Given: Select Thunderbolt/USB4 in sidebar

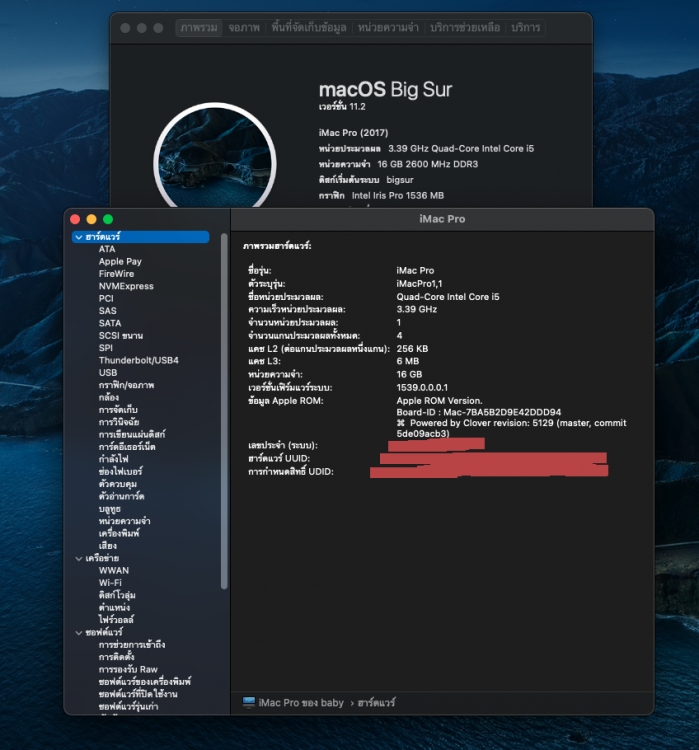Looking at the screenshot, I should [138, 360].
